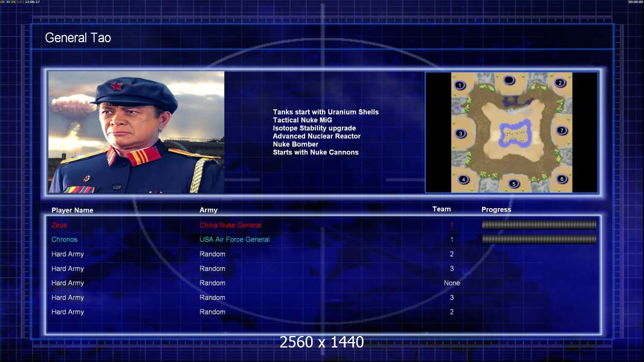This screenshot has height=362, width=644.
Task: Click the Chronos loading progress bar
Action: pos(539,239)
